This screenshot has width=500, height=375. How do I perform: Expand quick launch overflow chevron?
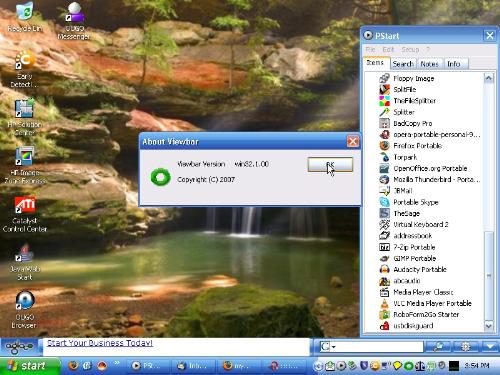coord(116,363)
